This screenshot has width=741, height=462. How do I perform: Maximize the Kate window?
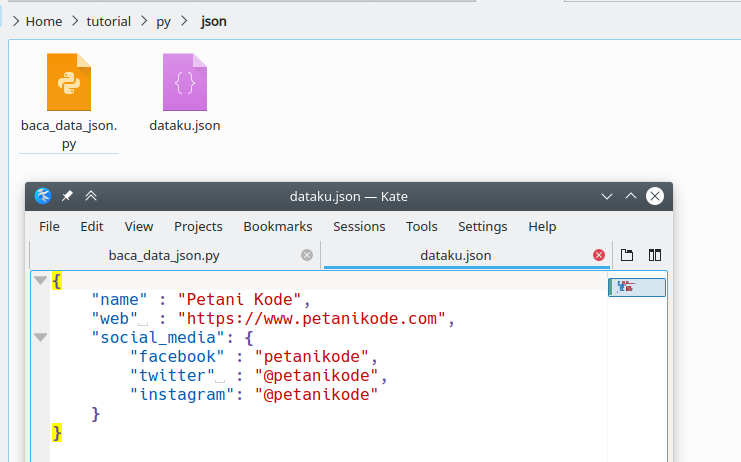click(x=631, y=196)
